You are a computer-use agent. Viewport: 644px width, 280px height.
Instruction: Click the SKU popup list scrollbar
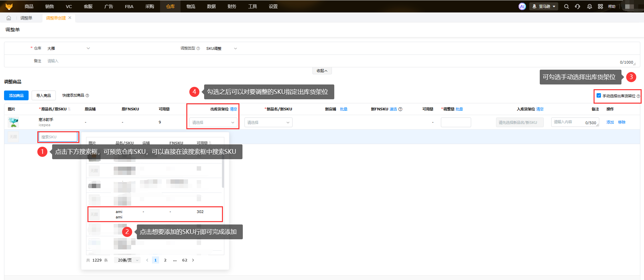[223, 172]
